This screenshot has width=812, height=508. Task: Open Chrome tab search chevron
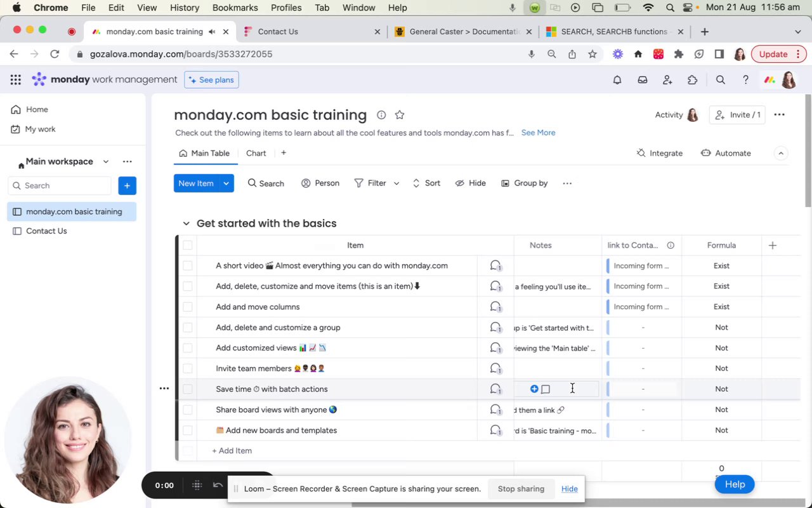(797, 32)
